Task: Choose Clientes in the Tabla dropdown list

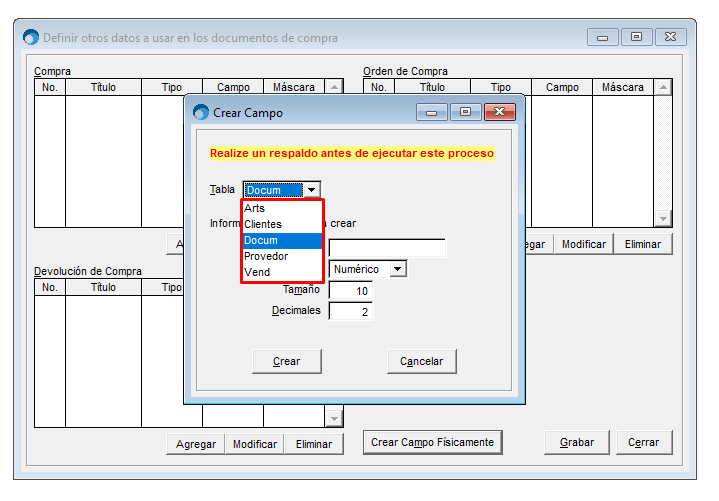Action: pyautogui.click(x=282, y=224)
